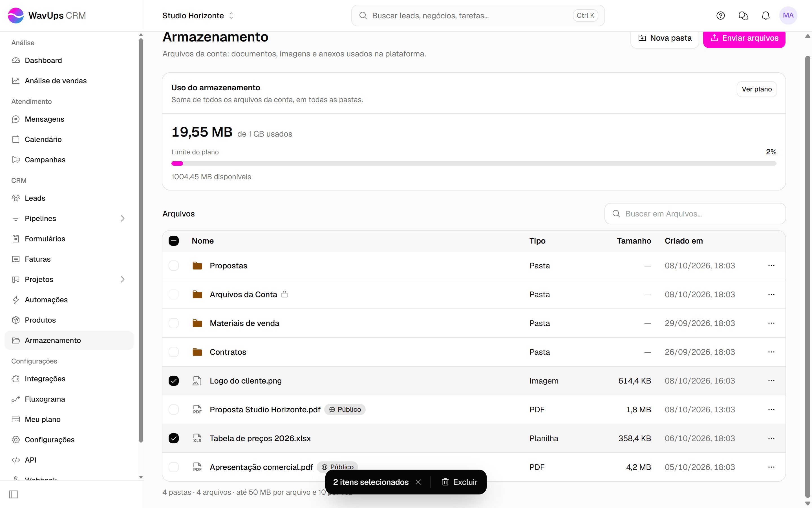Uncheck the Tabela de preços 2026.xlsx checkbox
The height and width of the screenshot is (508, 812).
point(173,438)
